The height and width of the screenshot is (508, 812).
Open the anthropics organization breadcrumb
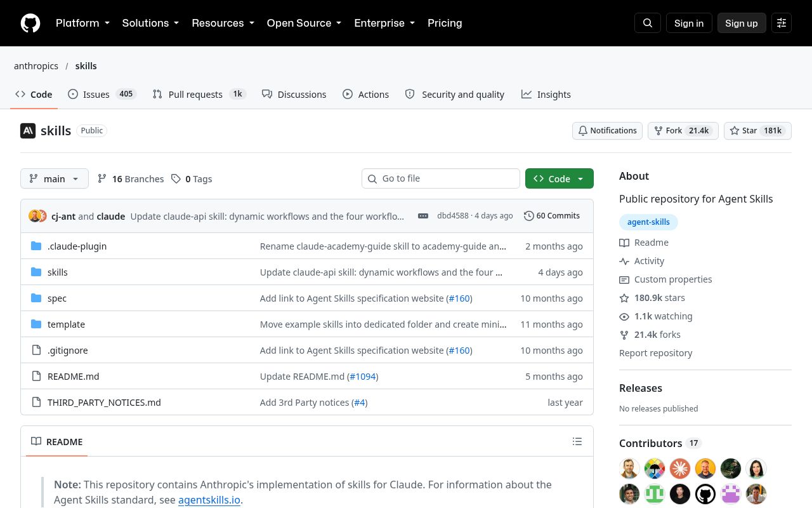[x=36, y=66]
